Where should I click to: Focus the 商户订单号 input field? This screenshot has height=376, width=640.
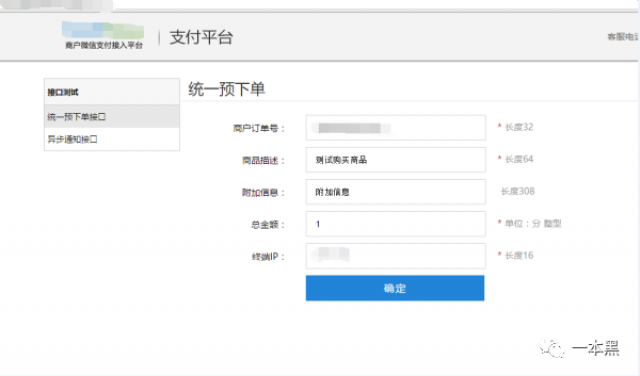coord(396,128)
